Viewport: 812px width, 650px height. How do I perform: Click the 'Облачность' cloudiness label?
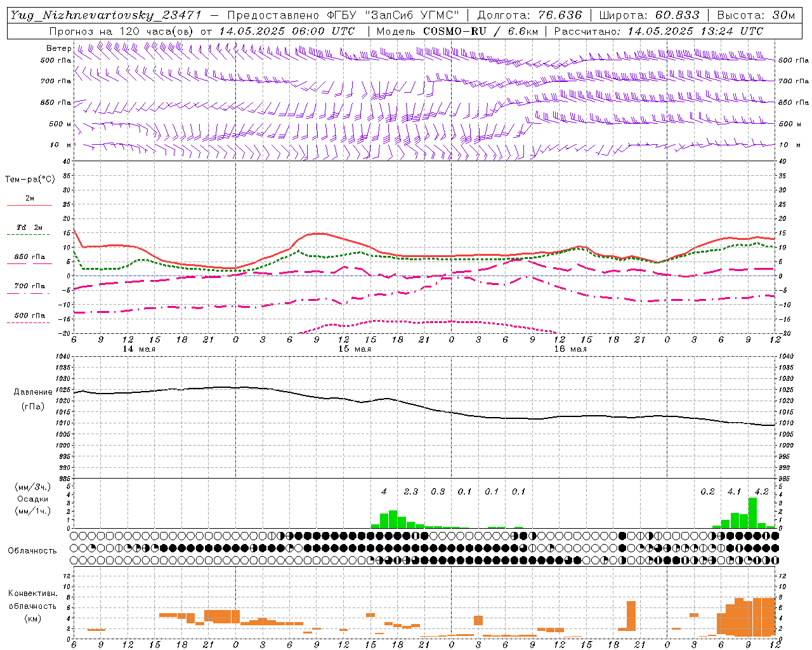(32, 551)
